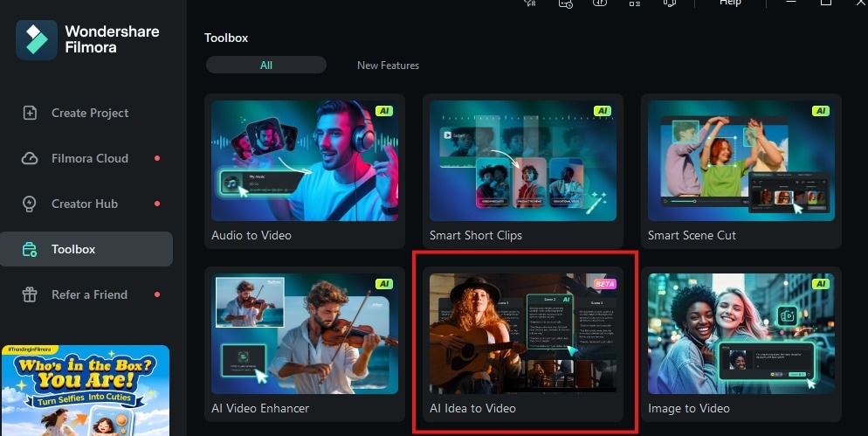Click the toolbox icon in the sidebar
This screenshot has height=436, width=868.
(30, 249)
